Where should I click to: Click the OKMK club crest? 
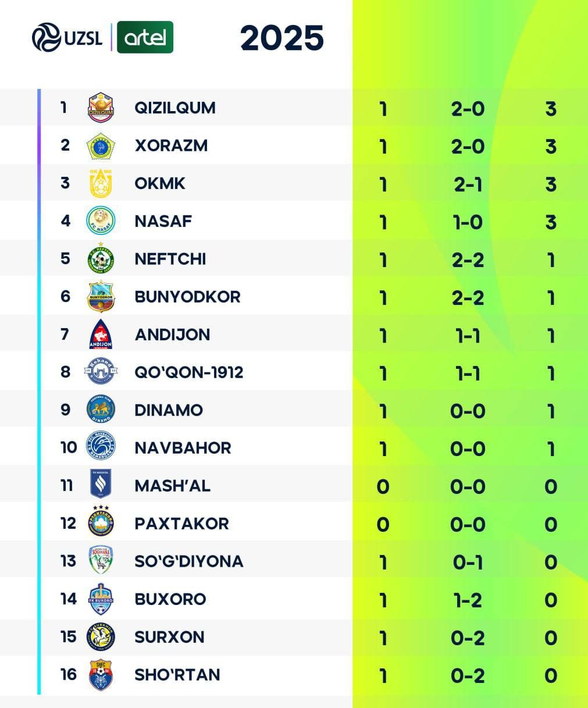[101, 183]
